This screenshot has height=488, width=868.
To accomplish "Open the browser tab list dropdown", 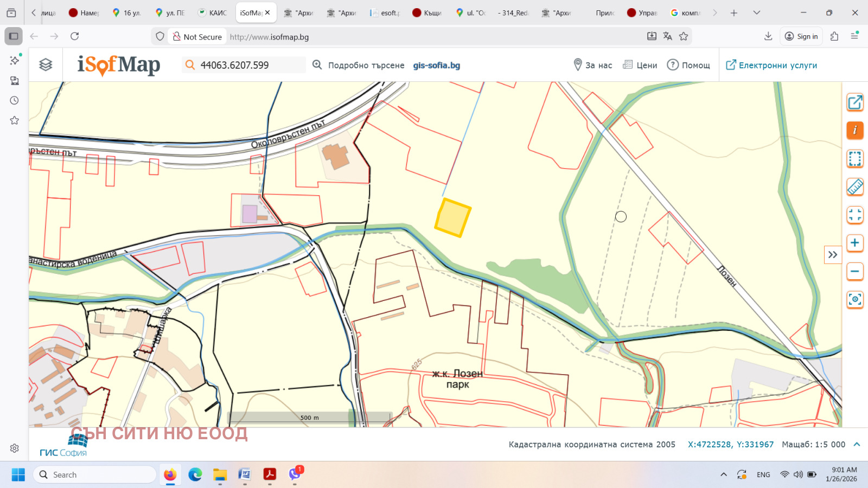I will 756,11.
